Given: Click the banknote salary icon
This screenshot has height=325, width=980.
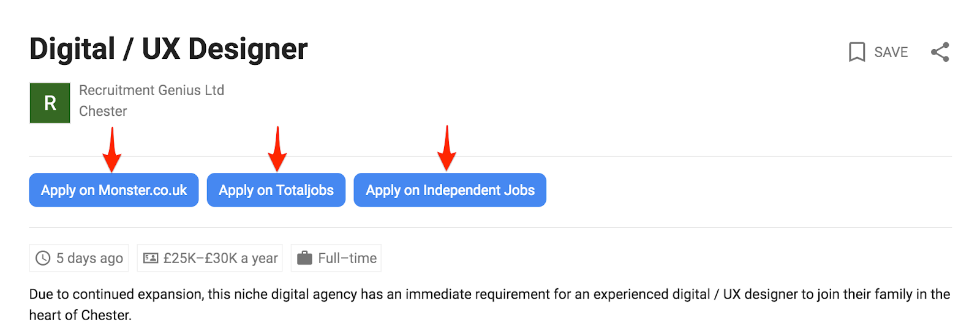Looking at the screenshot, I should point(151,258).
